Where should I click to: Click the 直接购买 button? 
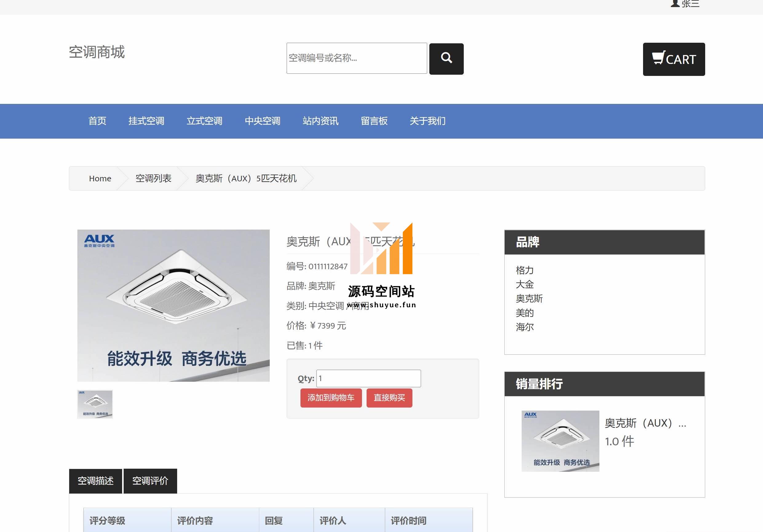tap(389, 398)
